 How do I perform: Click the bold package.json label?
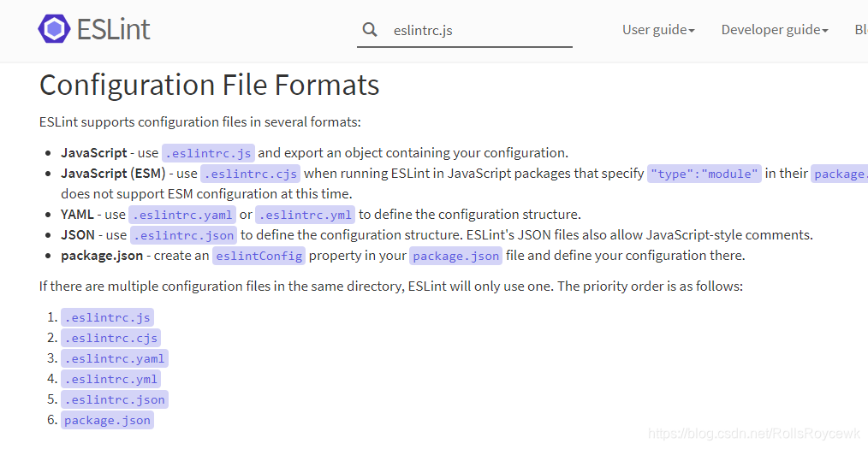102,256
